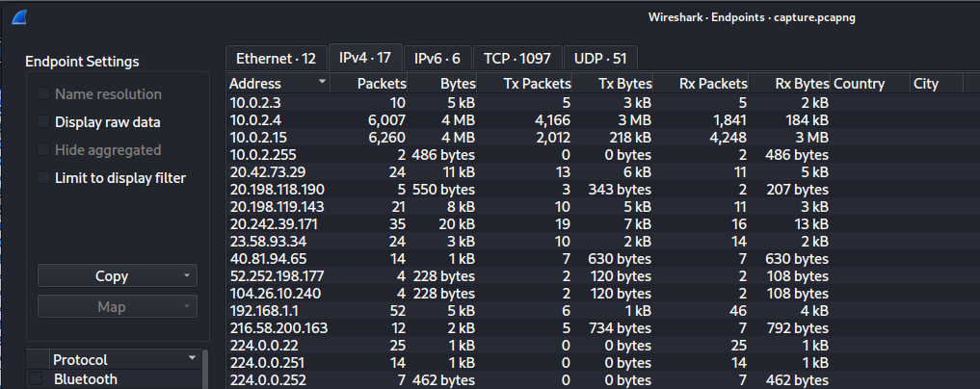Sort by Tx Packets column
Image resolution: width=980 pixels, height=389 pixels.
click(524, 84)
